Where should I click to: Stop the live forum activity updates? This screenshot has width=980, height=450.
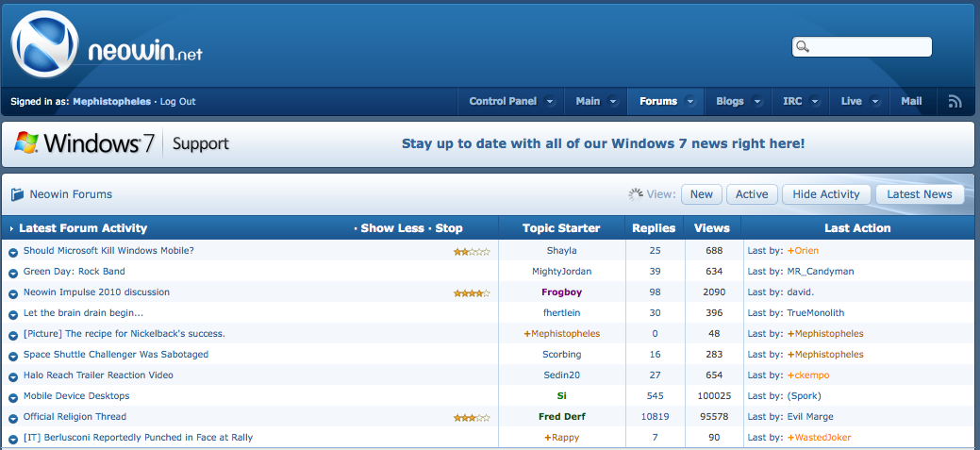449,228
